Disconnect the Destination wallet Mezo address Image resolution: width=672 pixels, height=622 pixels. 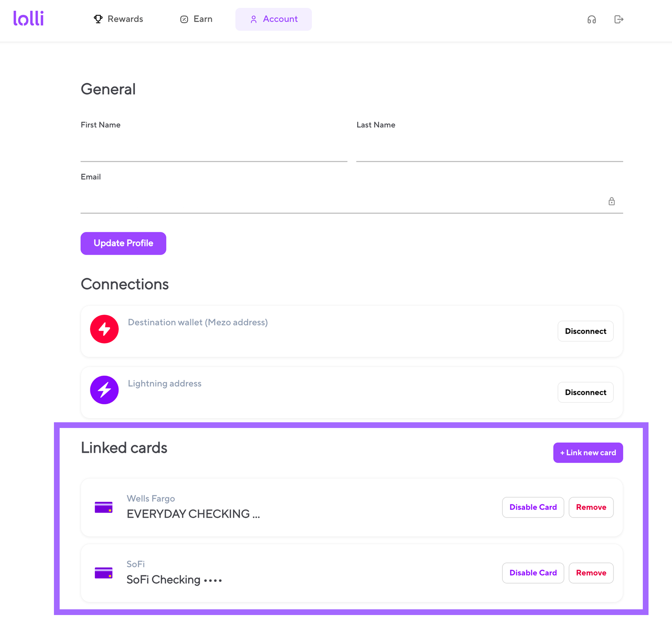tap(585, 331)
